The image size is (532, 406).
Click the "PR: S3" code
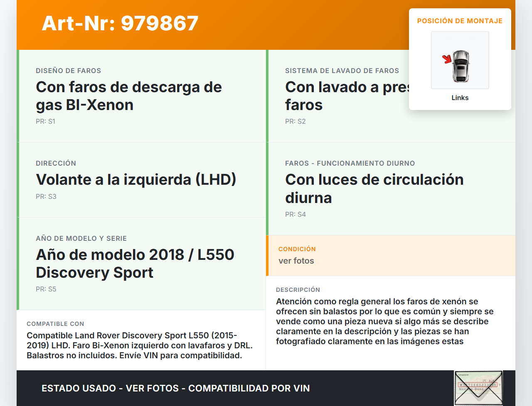pos(46,196)
